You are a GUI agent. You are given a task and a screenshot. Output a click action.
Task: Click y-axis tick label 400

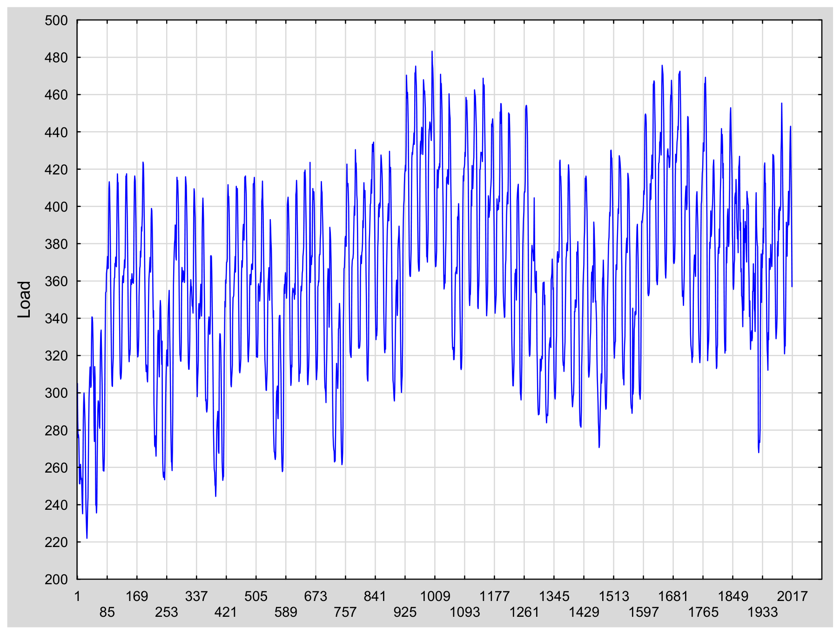tap(56, 207)
